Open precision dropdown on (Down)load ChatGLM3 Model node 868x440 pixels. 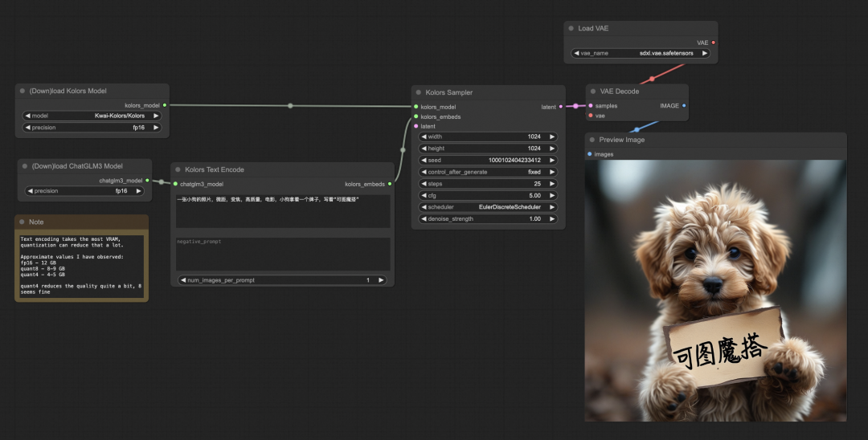click(x=84, y=191)
